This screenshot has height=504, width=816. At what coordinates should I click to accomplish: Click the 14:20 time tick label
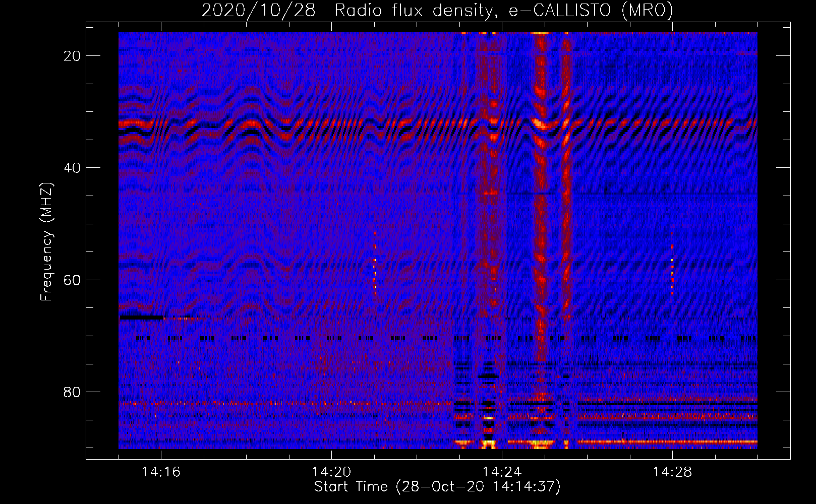coord(331,472)
